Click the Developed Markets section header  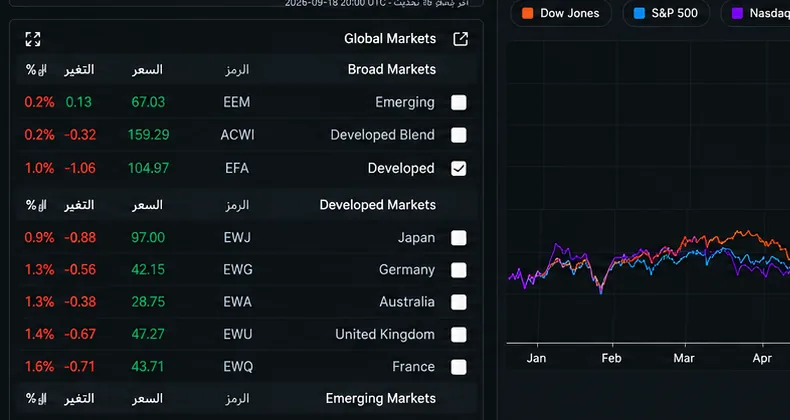(x=377, y=205)
